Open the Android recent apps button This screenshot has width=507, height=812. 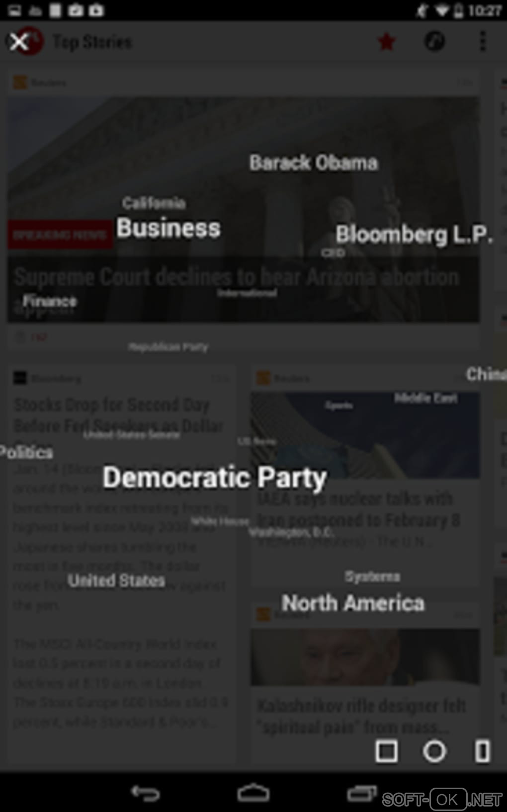pyautogui.click(x=361, y=793)
